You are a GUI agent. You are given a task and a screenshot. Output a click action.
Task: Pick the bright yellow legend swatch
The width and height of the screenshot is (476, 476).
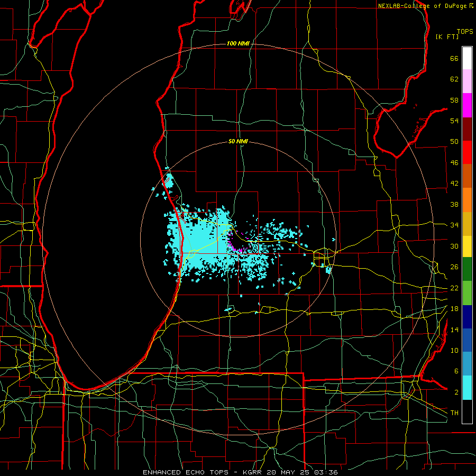coord(467,246)
